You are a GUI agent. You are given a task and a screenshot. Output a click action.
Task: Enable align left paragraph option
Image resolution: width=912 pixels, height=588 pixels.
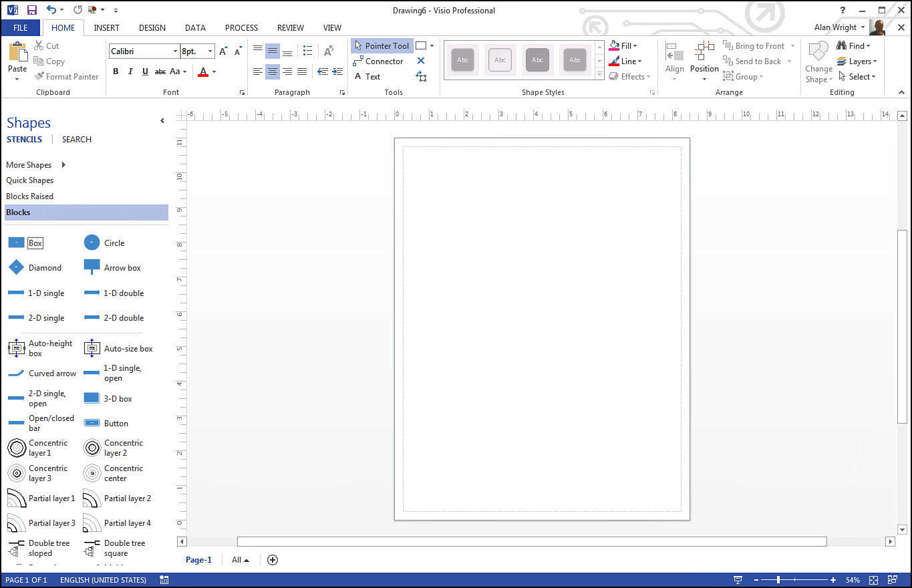[258, 71]
